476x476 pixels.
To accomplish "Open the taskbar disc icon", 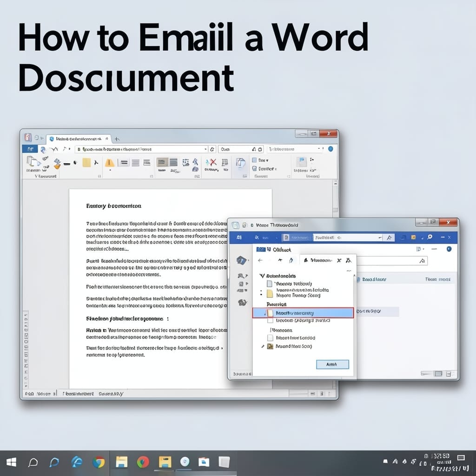I will [x=185, y=462].
